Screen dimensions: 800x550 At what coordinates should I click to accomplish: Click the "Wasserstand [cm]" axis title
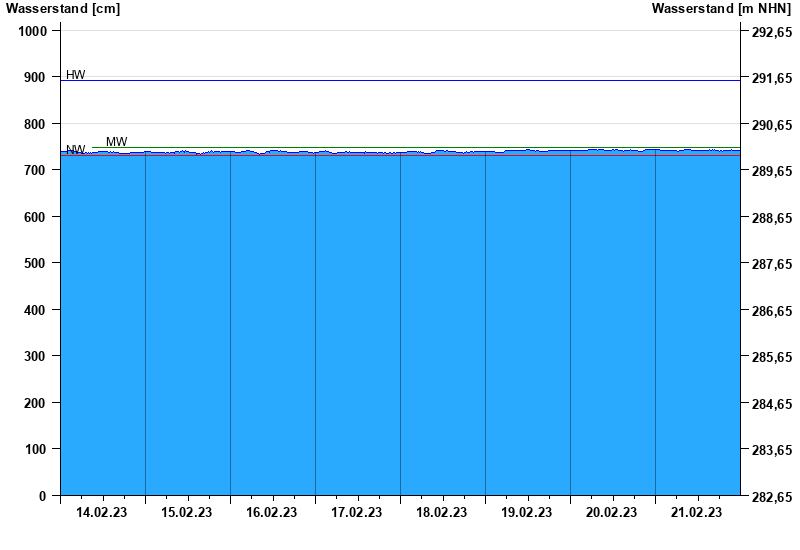pyautogui.click(x=63, y=9)
